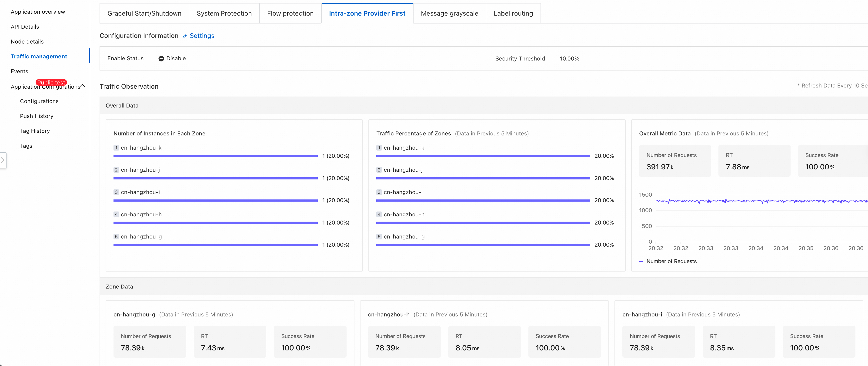Click rank badge 1 for cn-hangzhou-k instances
Screen dimensions: 868x366
(x=116, y=148)
